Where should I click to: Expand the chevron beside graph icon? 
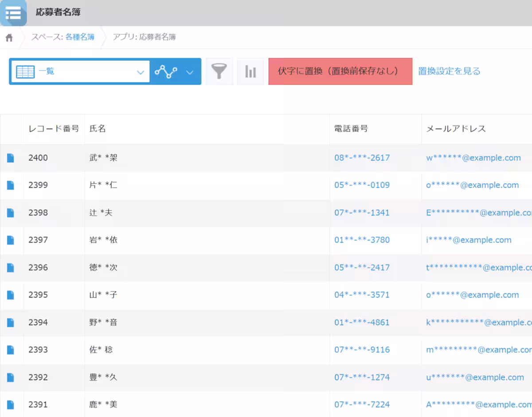(190, 72)
